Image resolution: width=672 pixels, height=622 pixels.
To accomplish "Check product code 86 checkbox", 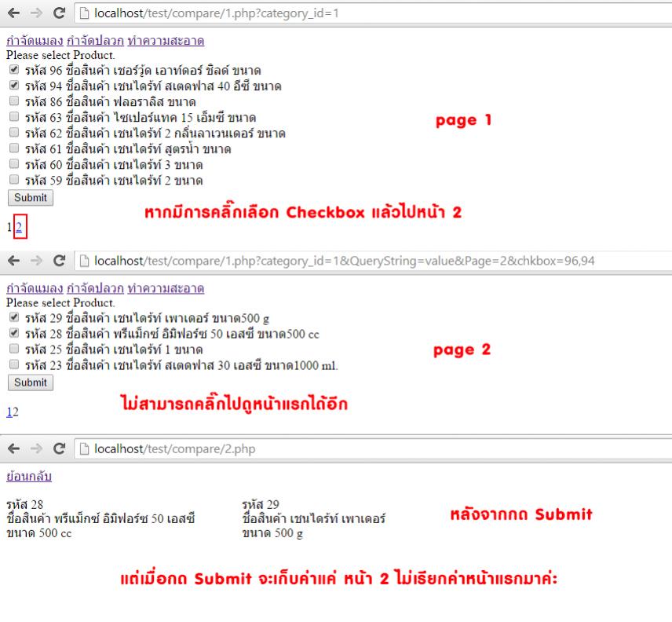I will tap(14, 101).
